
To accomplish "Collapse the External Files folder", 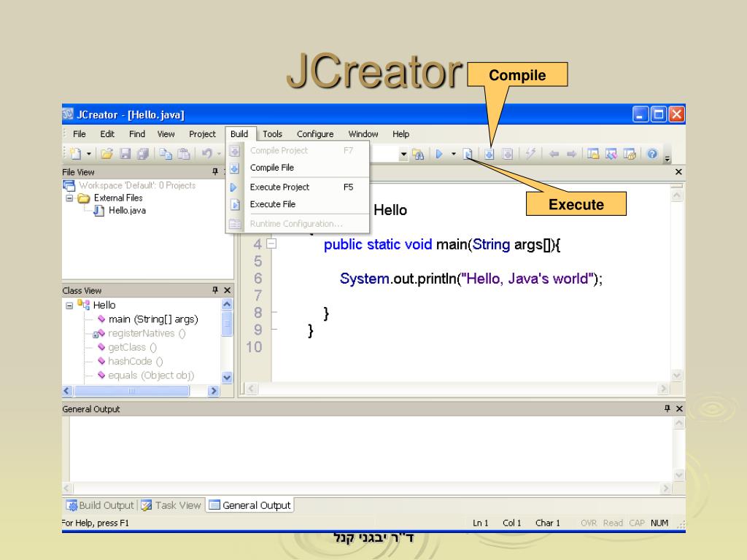I will 69,198.
